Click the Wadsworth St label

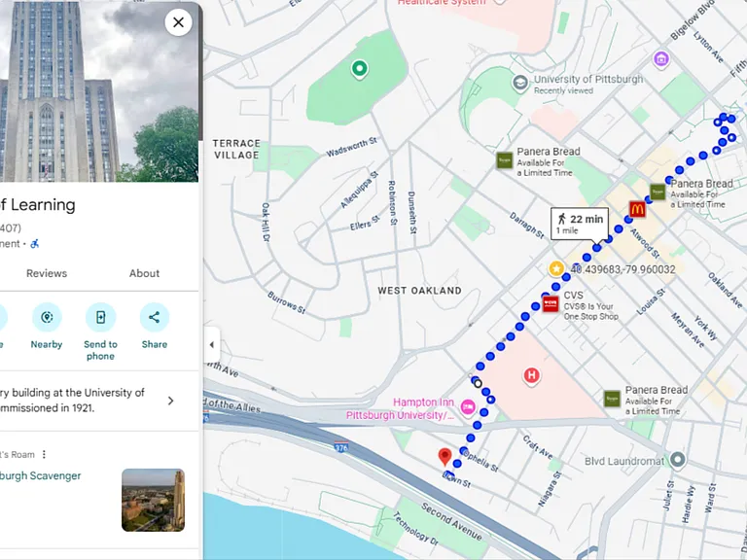351,147
